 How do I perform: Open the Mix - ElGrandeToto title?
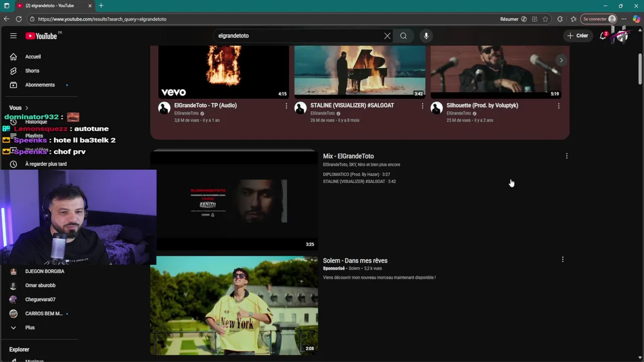tap(348, 156)
